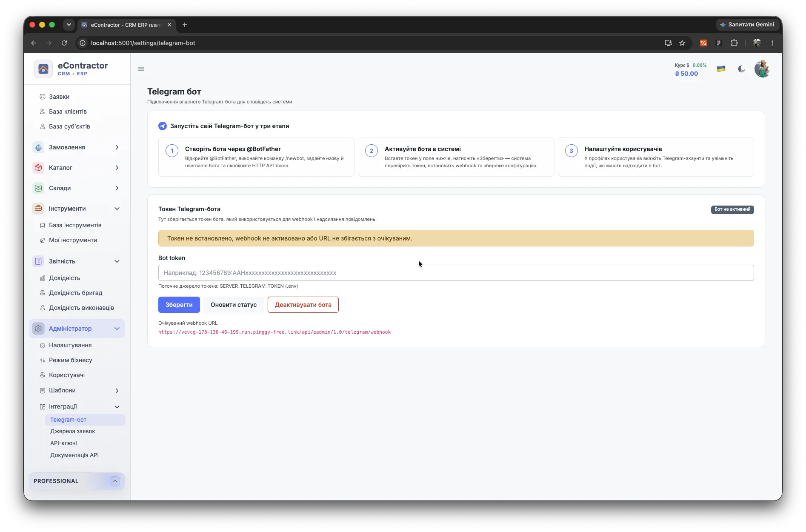806x532 pixels.
Task: Click the expected webhook URL text
Action: [x=274, y=332]
